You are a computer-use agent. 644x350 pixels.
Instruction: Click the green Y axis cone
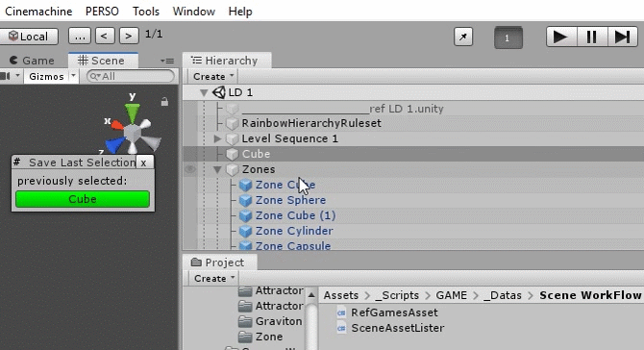(x=132, y=112)
